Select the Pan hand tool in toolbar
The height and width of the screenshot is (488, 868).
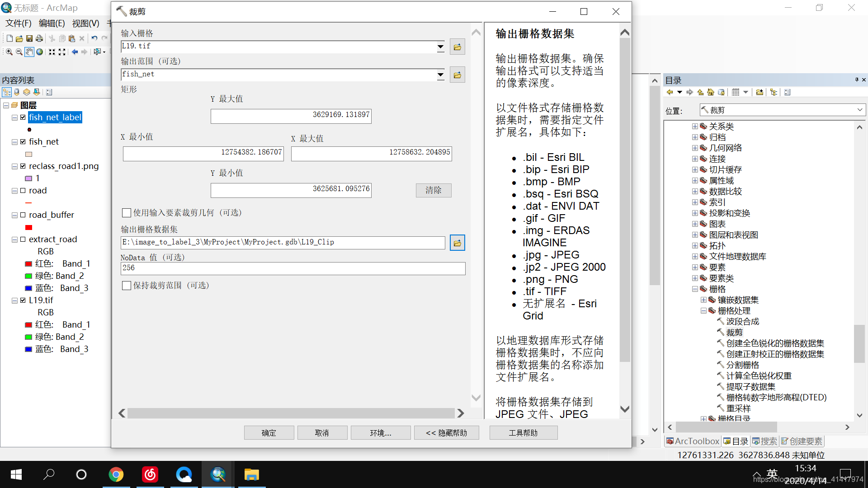(x=29, y=52)
